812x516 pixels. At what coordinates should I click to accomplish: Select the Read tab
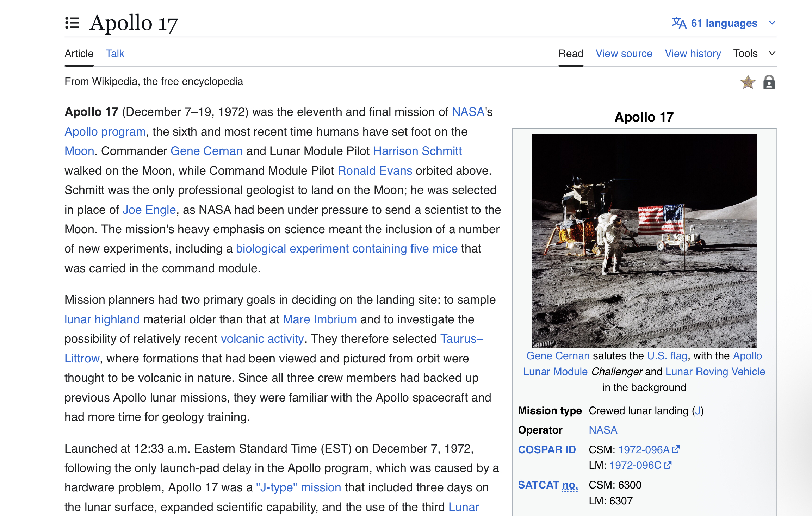(571, 54)
